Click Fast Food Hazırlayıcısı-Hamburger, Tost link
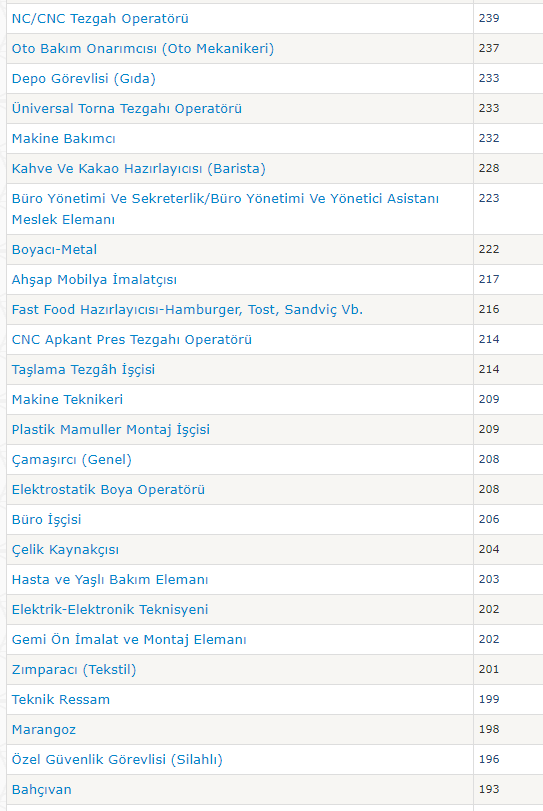543x811 pixels. point(187,310)
